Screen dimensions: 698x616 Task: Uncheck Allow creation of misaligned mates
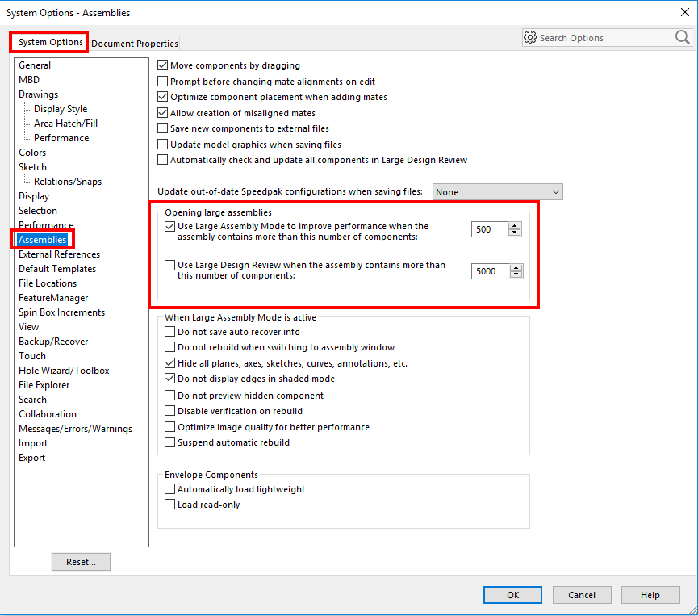coord(162,113)
